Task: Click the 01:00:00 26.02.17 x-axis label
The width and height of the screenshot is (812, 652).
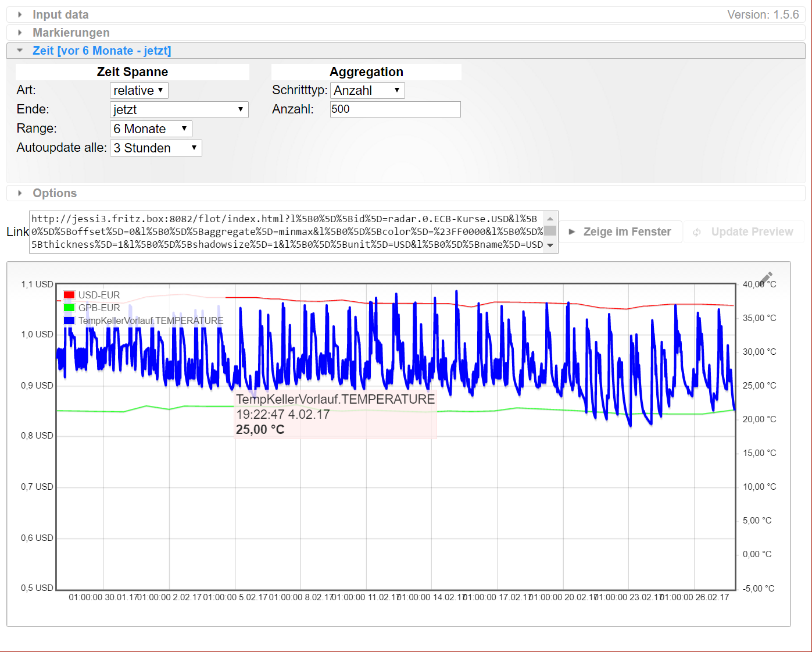Action: click(x=695, y=597)
